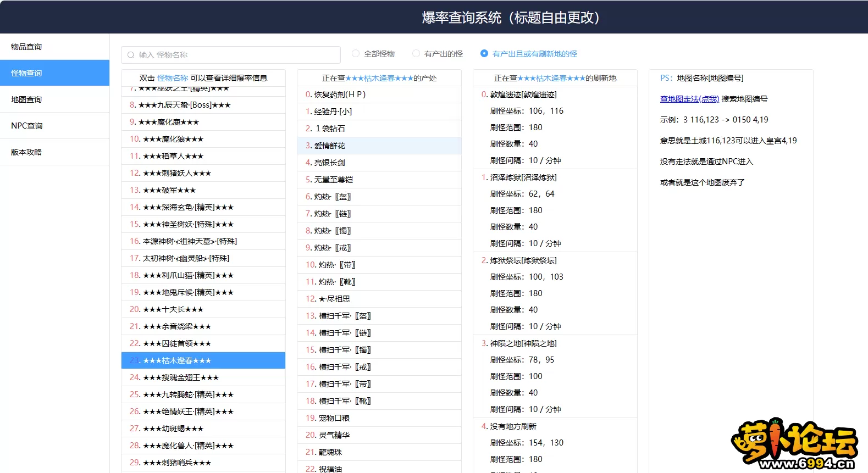The width and height of the screenshot is (868, 473).
Task: Click drop item 灼热·〖镯〗
Action: point(379,231)
